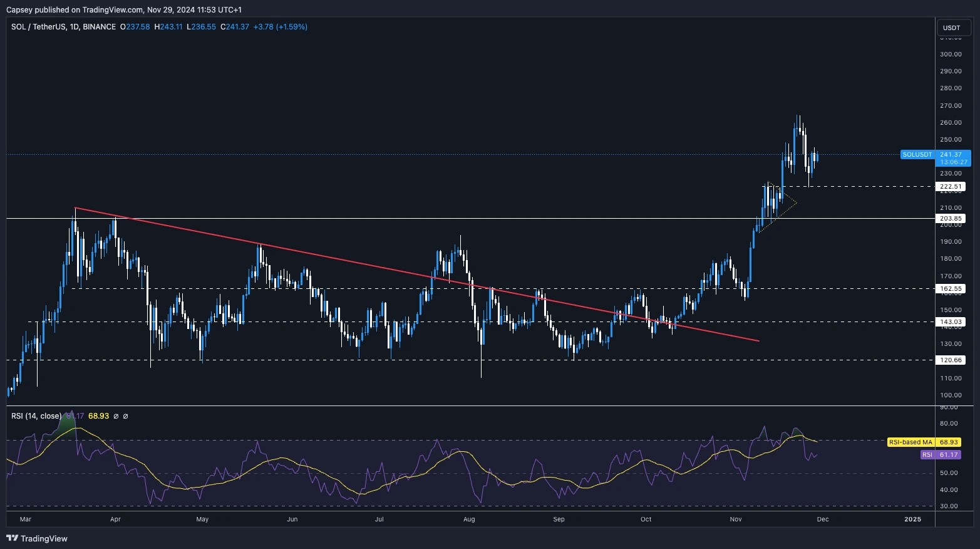Toggle the 203.85 horizontal line label
Screen dimensions: 980x549
(951, 218)
